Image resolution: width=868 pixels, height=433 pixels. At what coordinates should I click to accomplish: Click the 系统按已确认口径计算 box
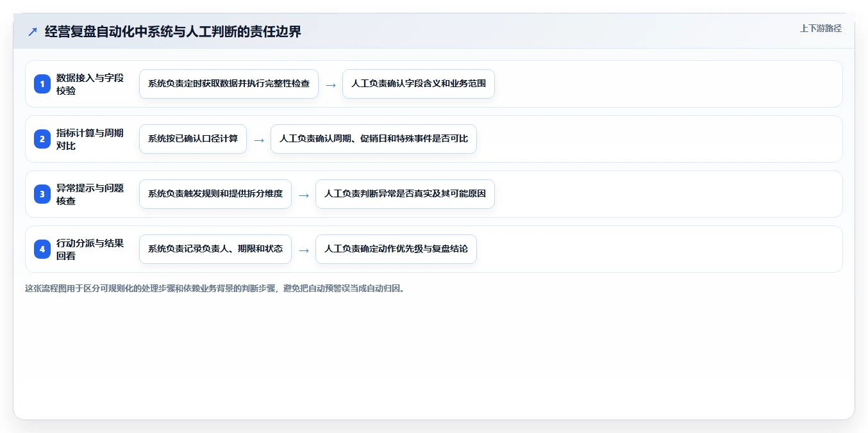click(x=193, y=139)
